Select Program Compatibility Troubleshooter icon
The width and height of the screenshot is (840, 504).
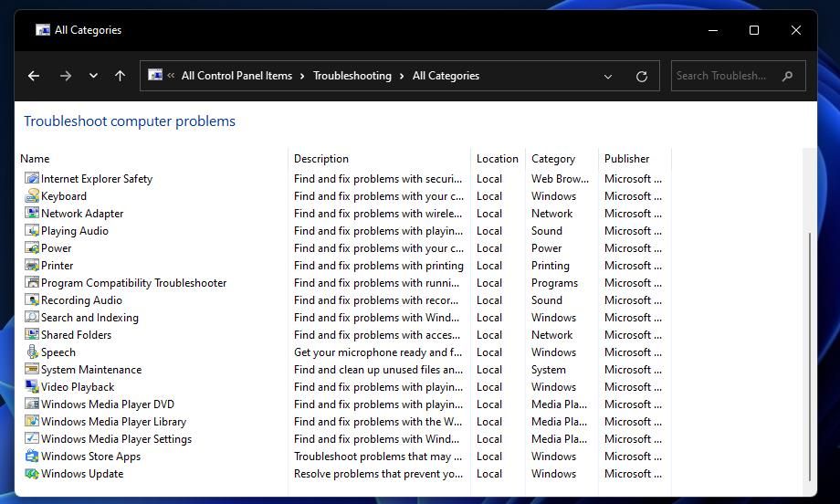pos(32,283)
